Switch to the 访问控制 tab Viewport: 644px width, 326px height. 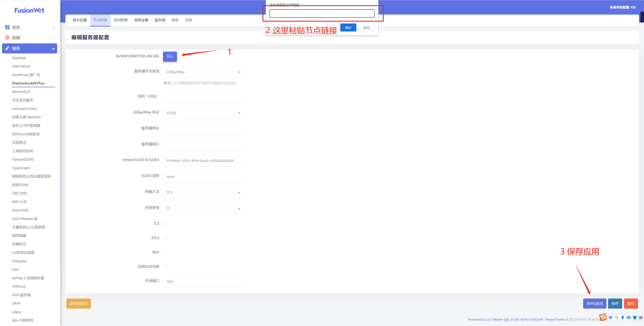tap(121, 20)
